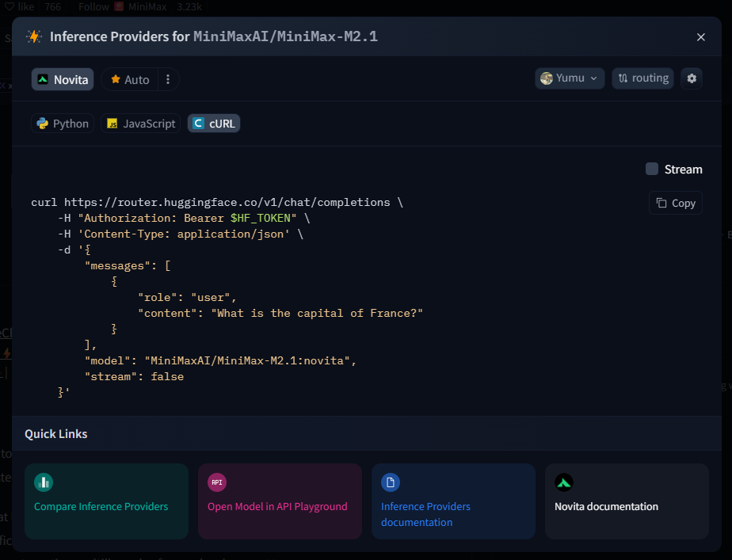Screen dimensions: 732x560
Task: Select the cURL tab
Action: (x=213, y=124)
